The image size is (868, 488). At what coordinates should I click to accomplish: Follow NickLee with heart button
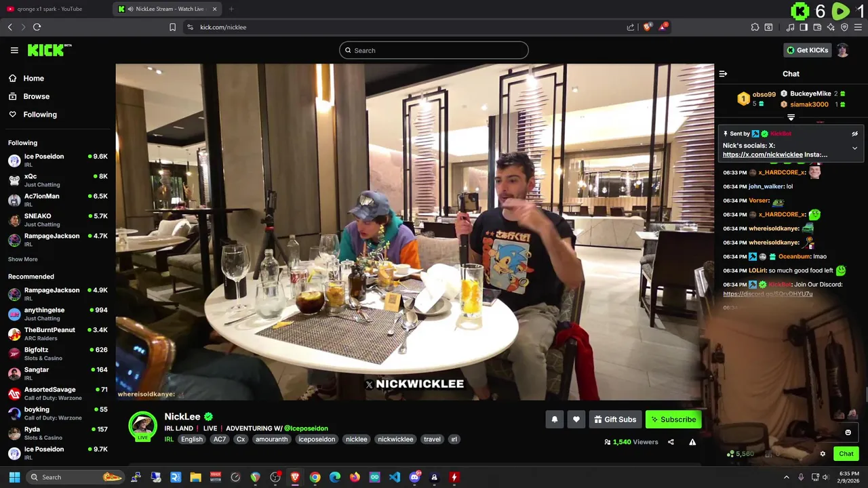[576, 420]
